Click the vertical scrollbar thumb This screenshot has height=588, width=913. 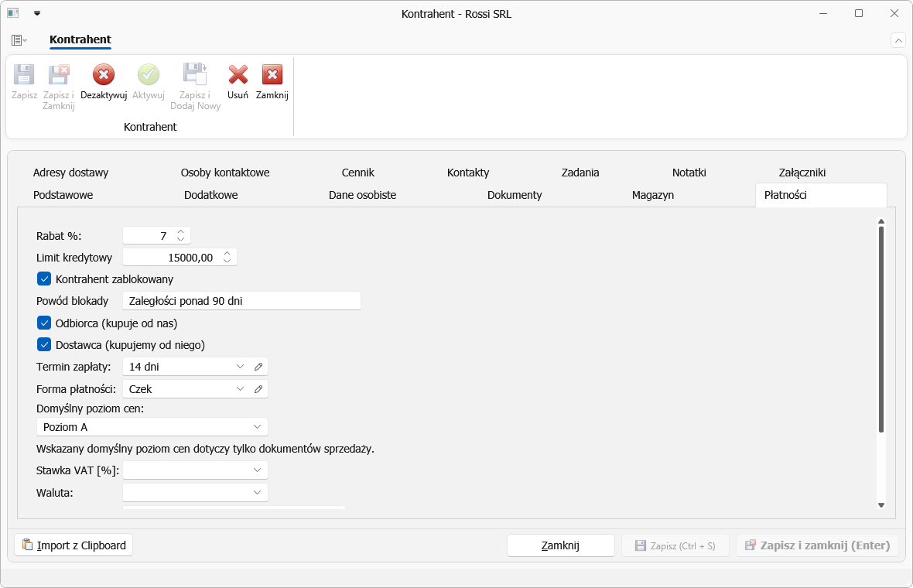point(881,330)
